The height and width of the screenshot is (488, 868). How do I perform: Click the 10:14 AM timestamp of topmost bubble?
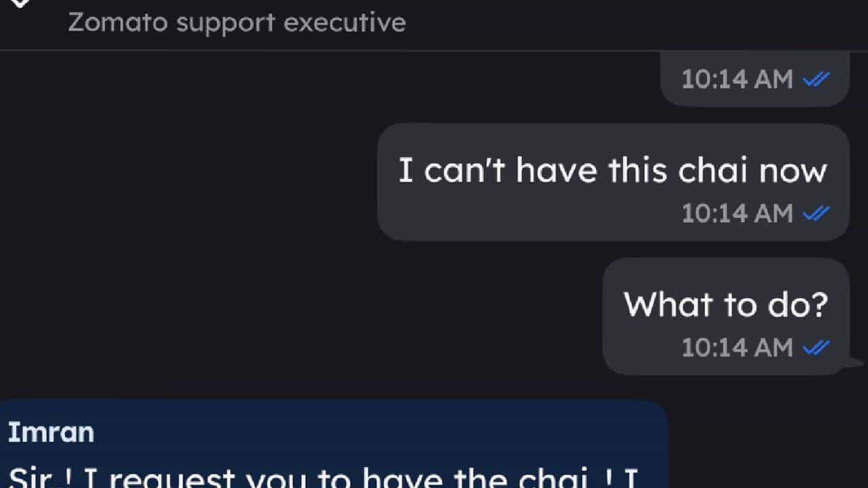[737, 79]
